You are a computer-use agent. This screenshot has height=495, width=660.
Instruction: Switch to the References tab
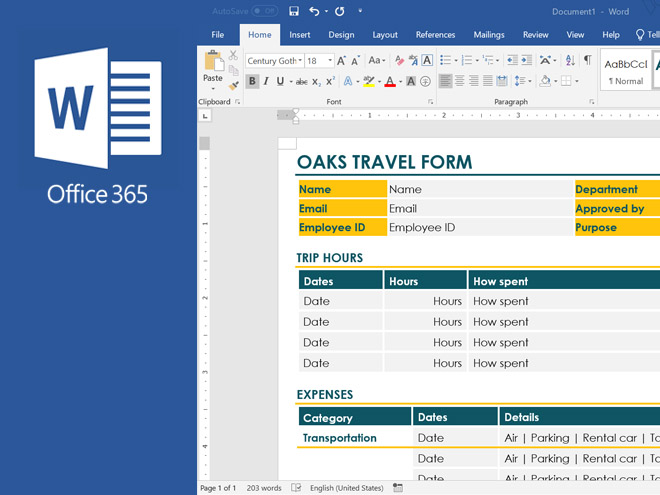pos(435,35)
